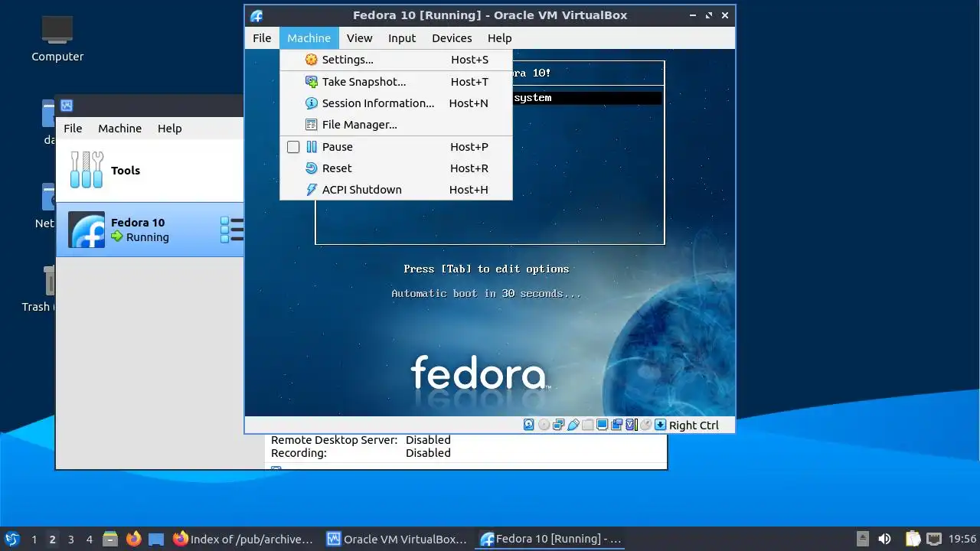Select Reset in the Machine menu

coord(396,168)
